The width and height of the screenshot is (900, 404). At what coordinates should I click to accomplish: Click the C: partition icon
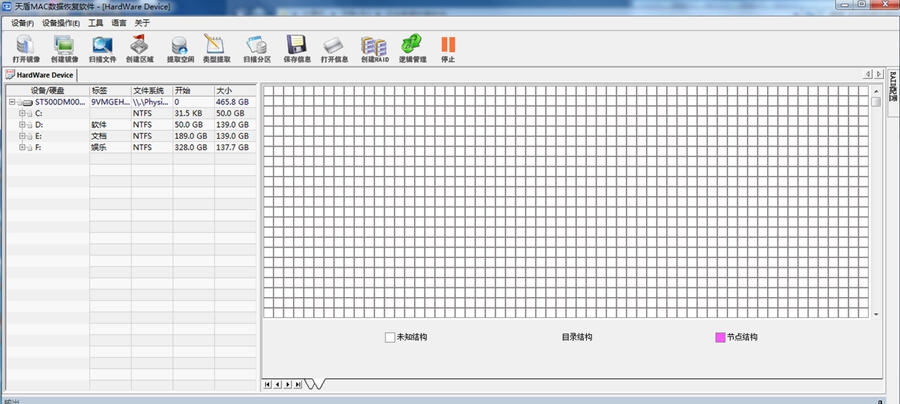pyautogui.click(x=29, y=114)
